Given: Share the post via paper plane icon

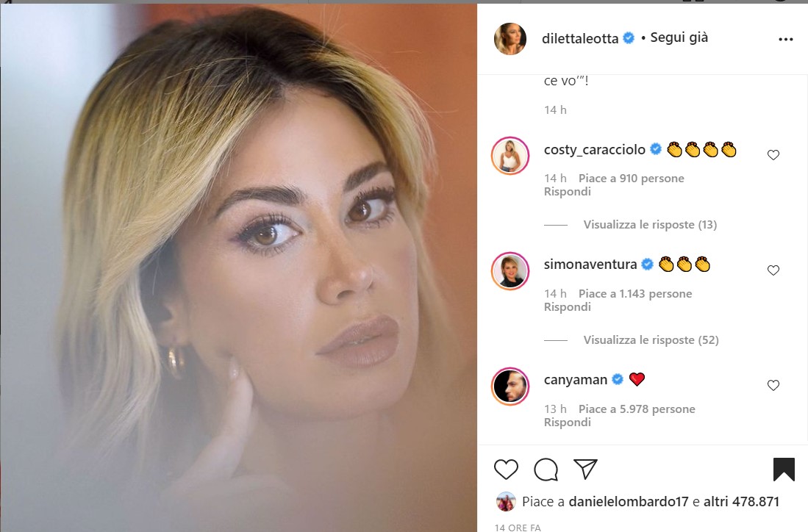Looking at the screenshot, I should click(585, 469).
